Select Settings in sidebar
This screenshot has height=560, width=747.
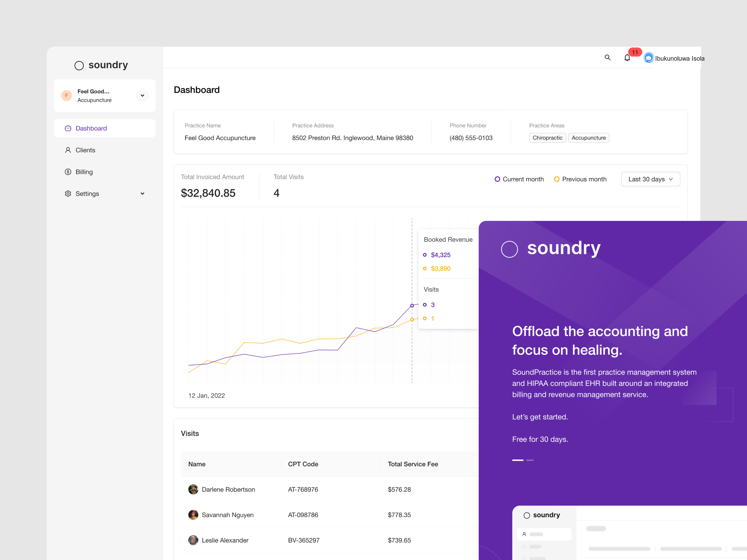[105, 194]
